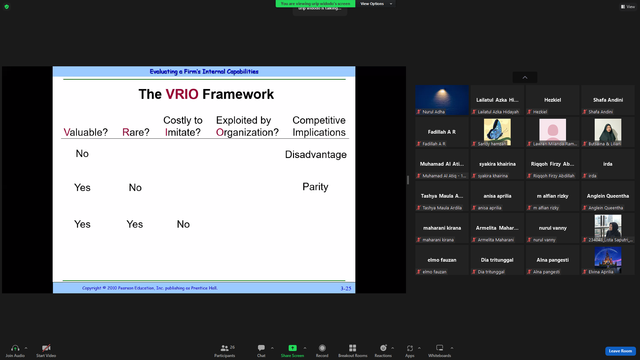Click 'Disadvantage' text in the slide

coord(316,155)
